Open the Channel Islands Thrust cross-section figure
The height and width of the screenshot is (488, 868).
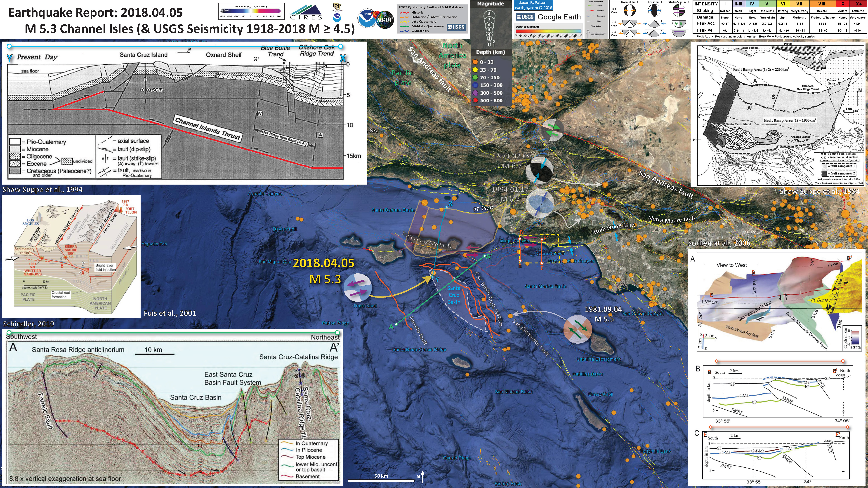[184, 113]
